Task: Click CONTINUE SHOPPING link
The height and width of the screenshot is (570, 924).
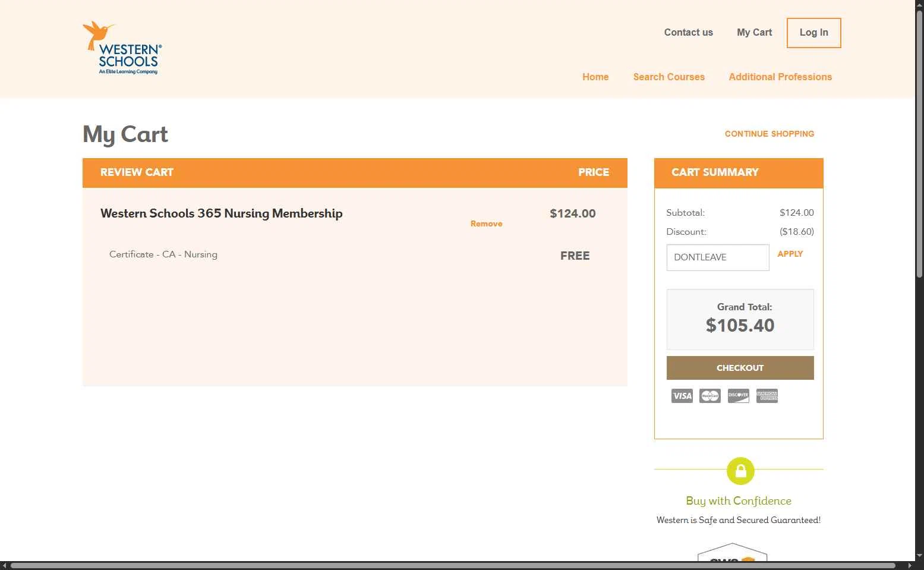Action: [x=770, y=134]
